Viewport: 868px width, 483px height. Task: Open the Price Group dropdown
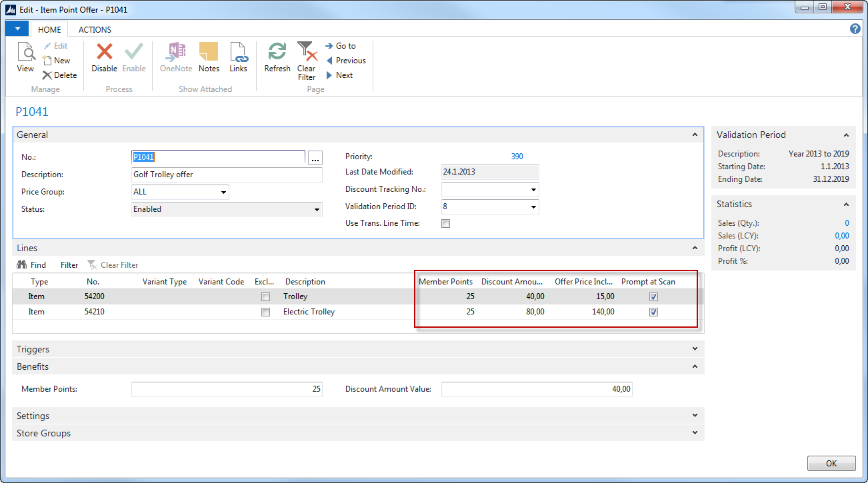pos(223,193)
